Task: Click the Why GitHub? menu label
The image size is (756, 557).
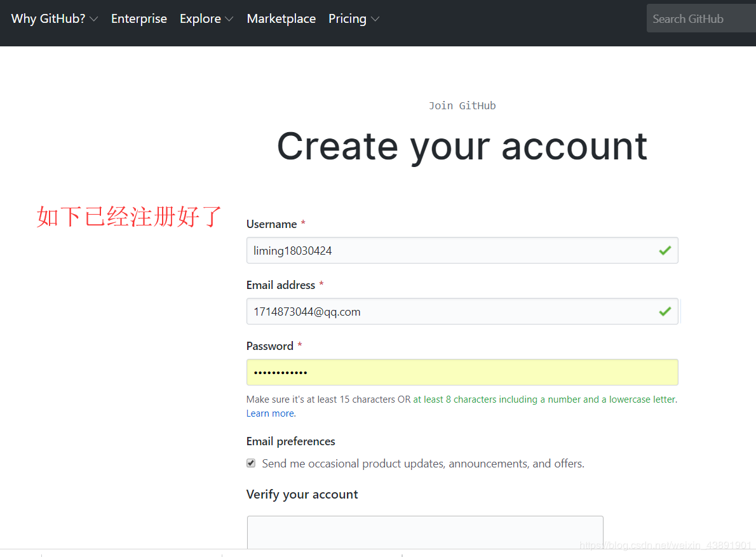Action: (48, 19)
